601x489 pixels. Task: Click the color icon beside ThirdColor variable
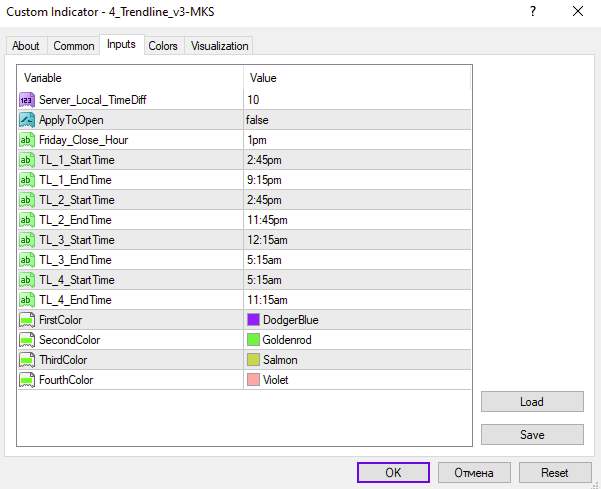(x=28, y=360)
